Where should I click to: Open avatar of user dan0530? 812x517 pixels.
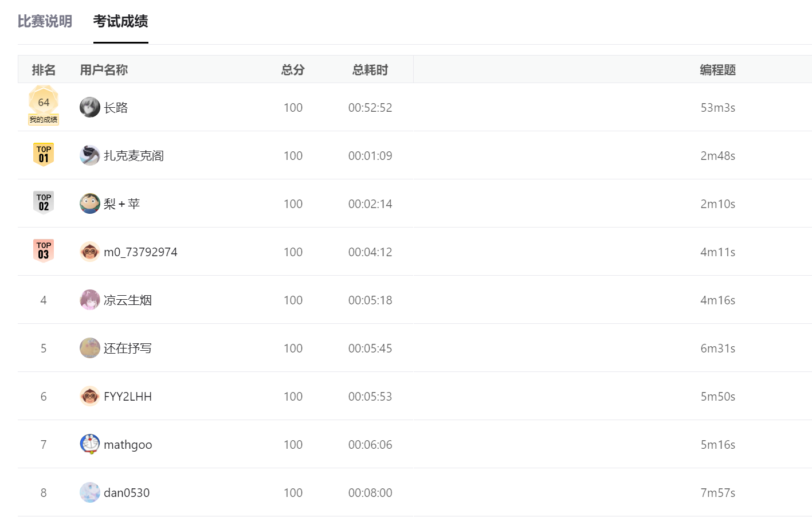[x=90, y=492]
